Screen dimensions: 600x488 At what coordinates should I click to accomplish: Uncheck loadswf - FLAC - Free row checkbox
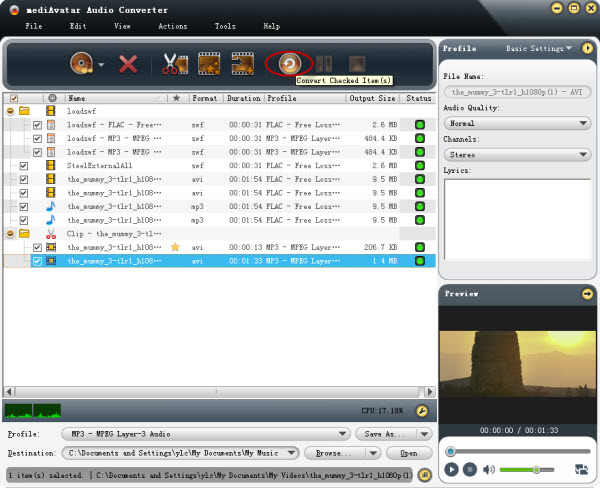click(x=37, y=125)
